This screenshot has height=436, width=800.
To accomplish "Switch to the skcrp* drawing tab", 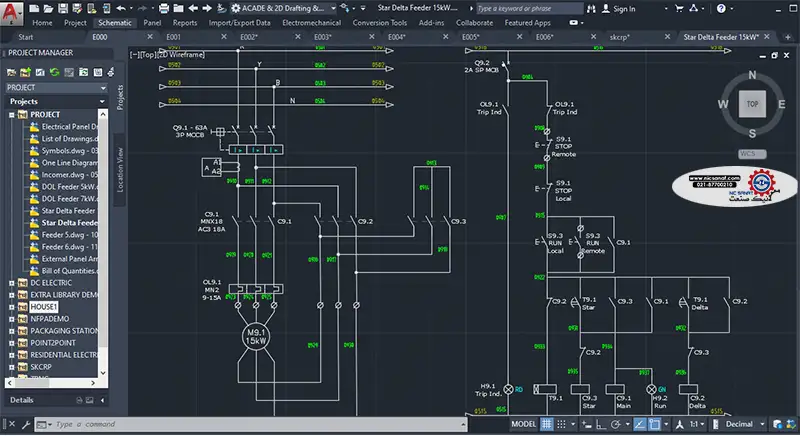I will pos(620,37).
